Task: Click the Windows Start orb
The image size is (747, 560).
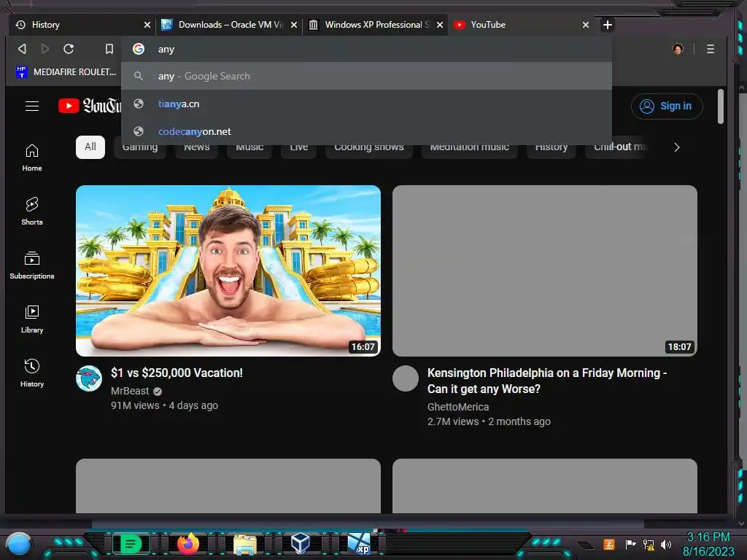Action: pyautogui.click(x=19, y=544)
